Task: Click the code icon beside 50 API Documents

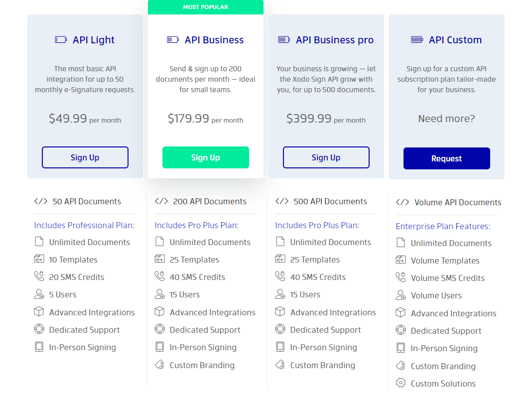Action: tap(42, 201)
